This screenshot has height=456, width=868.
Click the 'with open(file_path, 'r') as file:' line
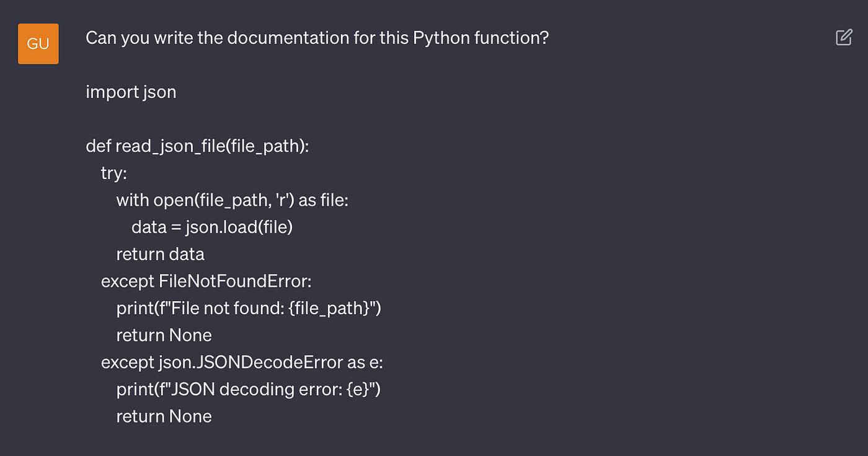(x=232, y=201)
